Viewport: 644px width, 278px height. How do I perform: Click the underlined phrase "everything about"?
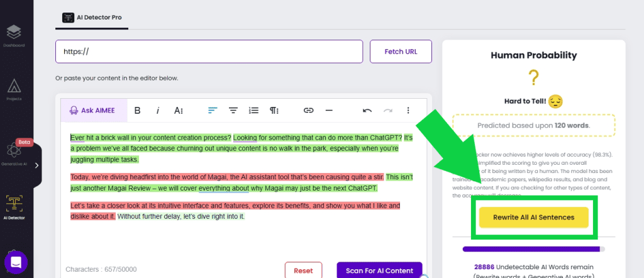(224, 189)
